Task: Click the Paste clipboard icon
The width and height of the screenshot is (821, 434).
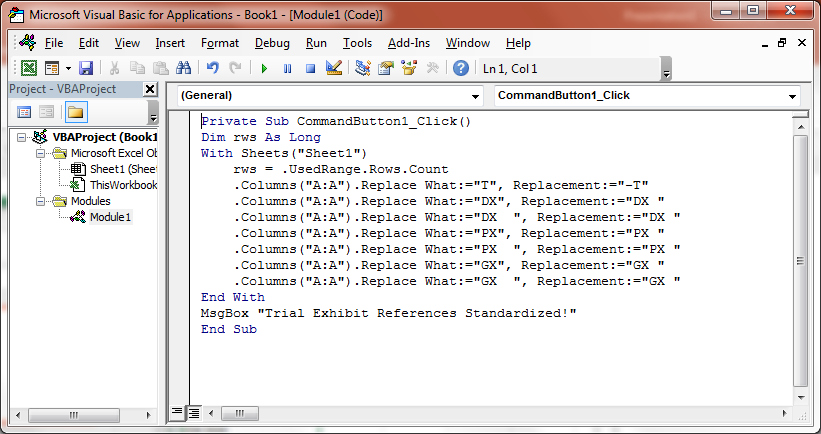Action: (x=160, y=68)
